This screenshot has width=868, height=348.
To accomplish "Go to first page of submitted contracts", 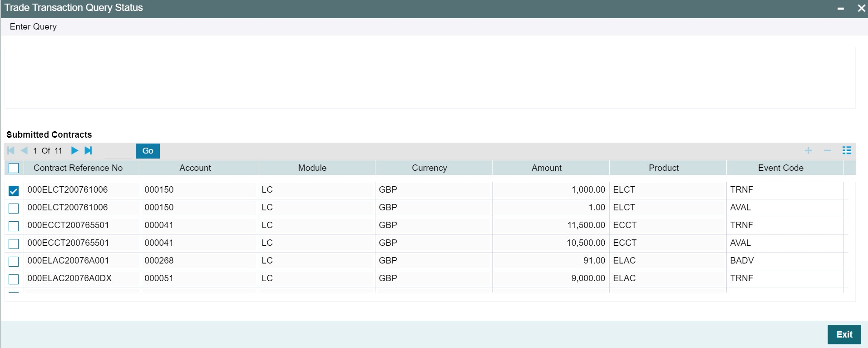I will 11,150.
